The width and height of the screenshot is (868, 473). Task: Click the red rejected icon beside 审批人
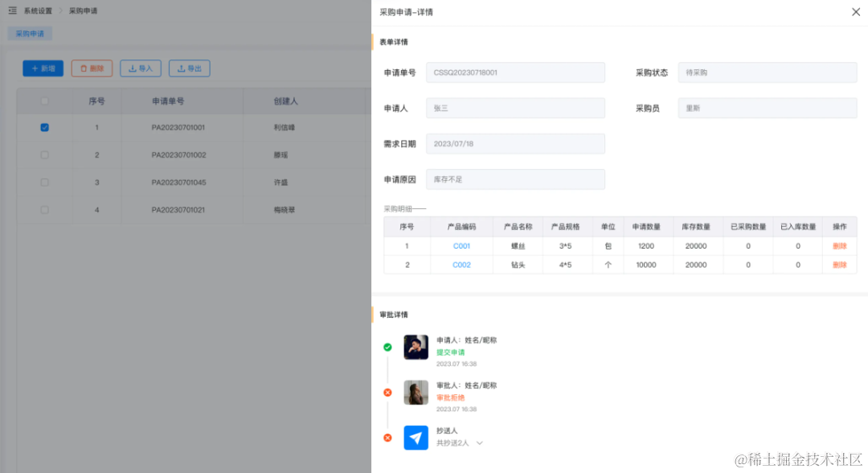point(387,393)
